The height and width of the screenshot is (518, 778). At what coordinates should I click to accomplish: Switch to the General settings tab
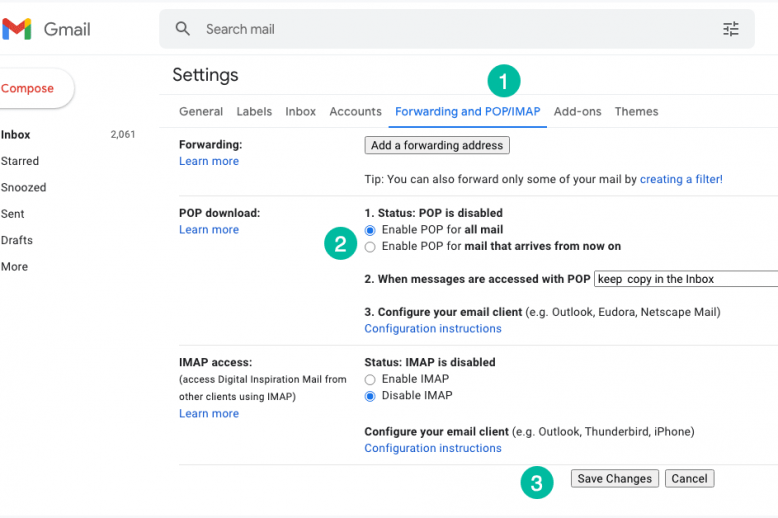coord(201,112)
